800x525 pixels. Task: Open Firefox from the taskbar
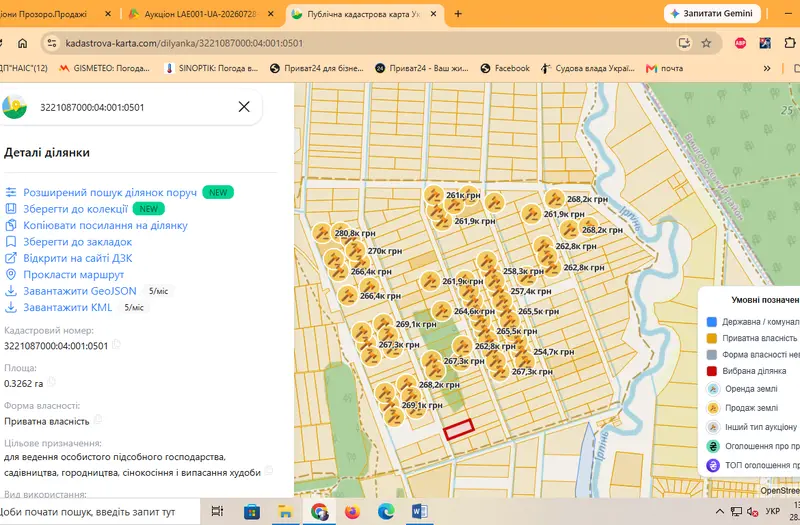coord(352,511)
